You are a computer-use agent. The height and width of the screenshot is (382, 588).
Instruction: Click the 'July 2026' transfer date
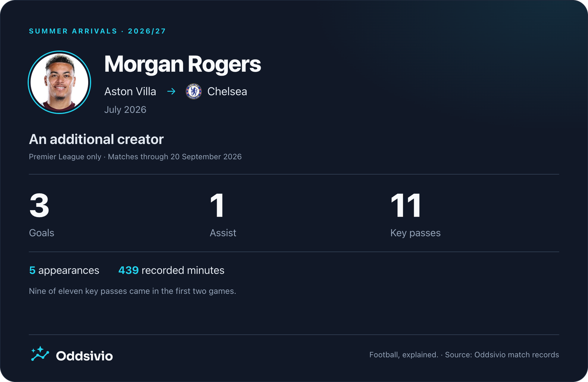[125, 110]
